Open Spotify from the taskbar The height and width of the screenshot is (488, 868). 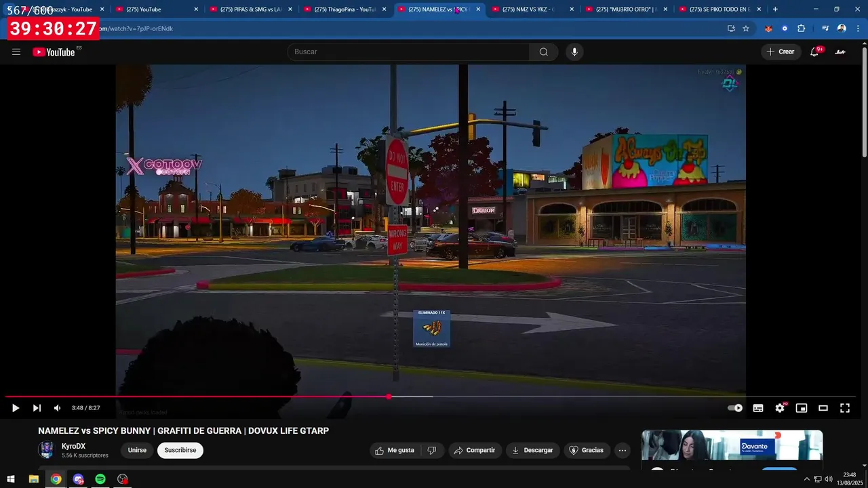coord(100,479)
